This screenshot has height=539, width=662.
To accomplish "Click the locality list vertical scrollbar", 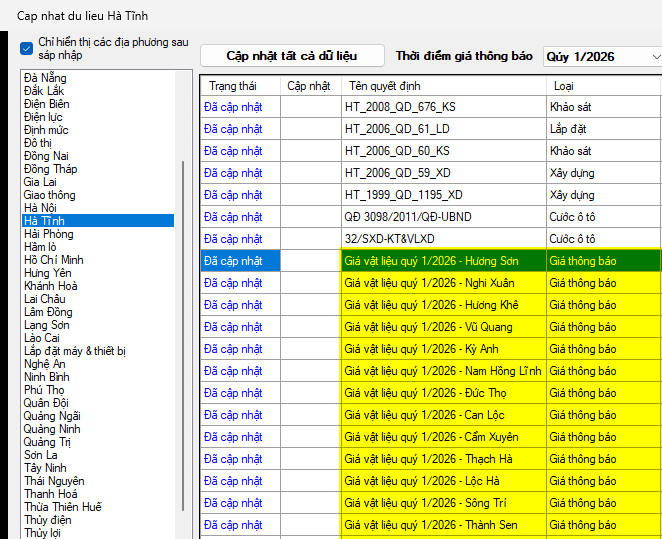I will (x=182, y=330).
